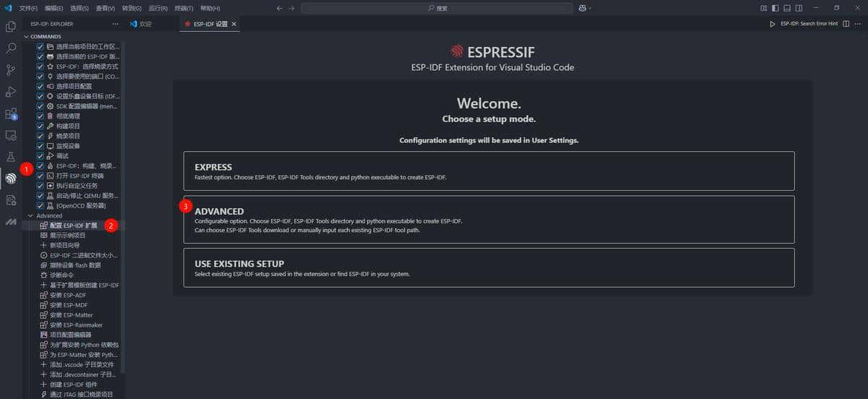Open the 帮助(H) menu
868x399 pixels.
210,8
